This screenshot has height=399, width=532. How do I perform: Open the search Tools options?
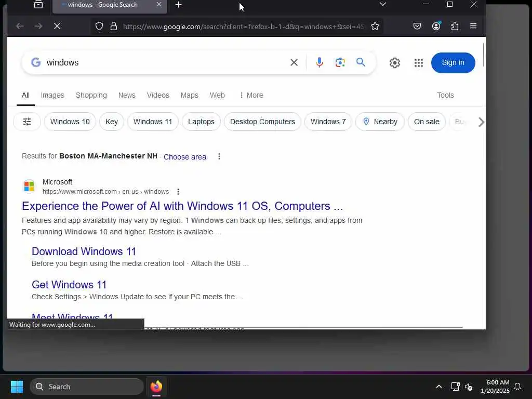point(445,96)
